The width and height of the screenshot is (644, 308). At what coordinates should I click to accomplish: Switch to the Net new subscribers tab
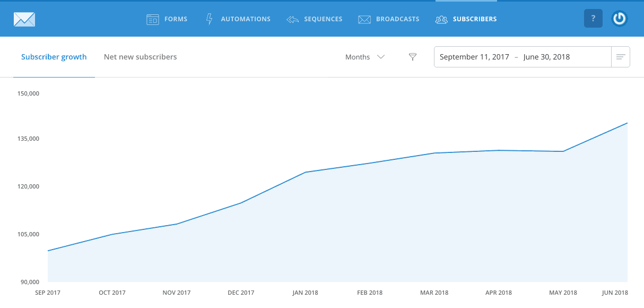click(141, 57)
